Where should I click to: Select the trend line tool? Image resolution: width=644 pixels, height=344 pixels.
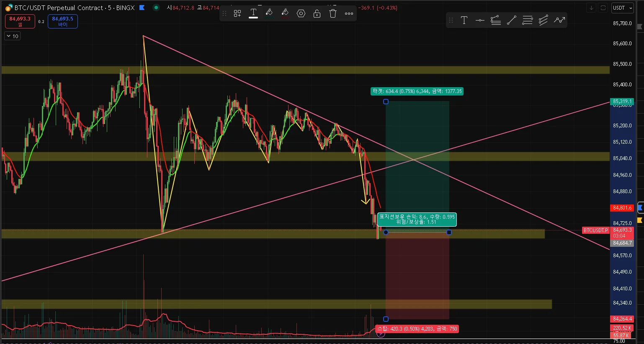[x=512, y=20]
